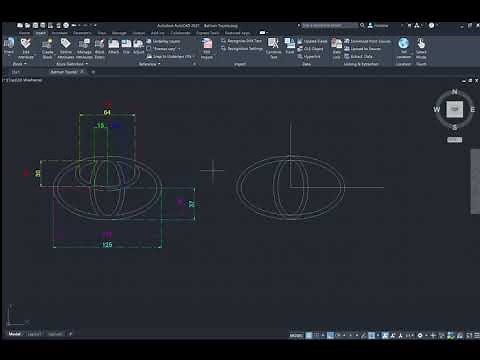This screenshot has height=360, width=480.
Task: Open Recognition Settings
Action: click(242, 49)
